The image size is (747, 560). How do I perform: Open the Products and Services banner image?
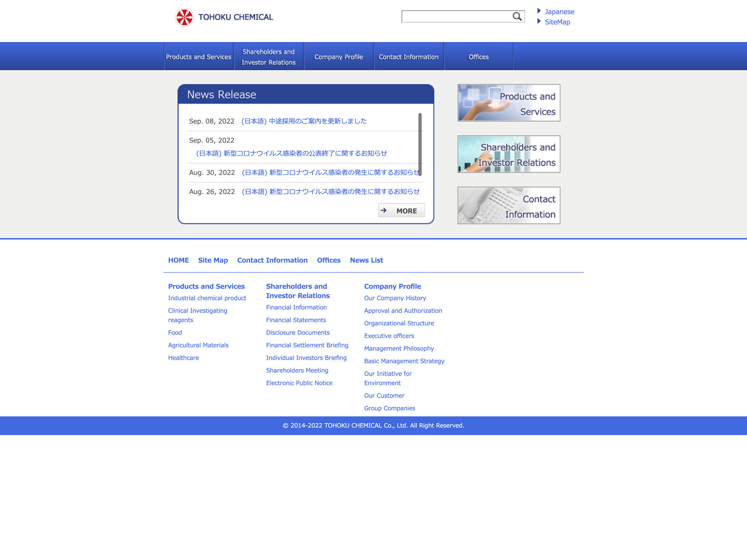coord(508,103)
